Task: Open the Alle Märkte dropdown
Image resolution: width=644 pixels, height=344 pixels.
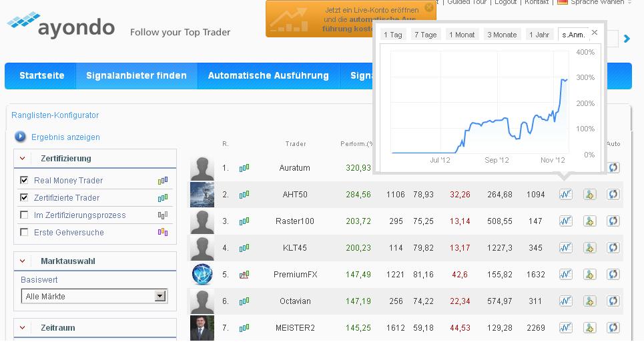Action: pos(160,297)
